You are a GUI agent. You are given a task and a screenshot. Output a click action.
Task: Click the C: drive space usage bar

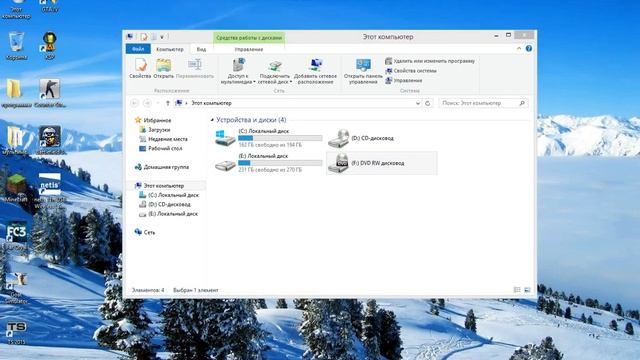(x=280, y=138)
